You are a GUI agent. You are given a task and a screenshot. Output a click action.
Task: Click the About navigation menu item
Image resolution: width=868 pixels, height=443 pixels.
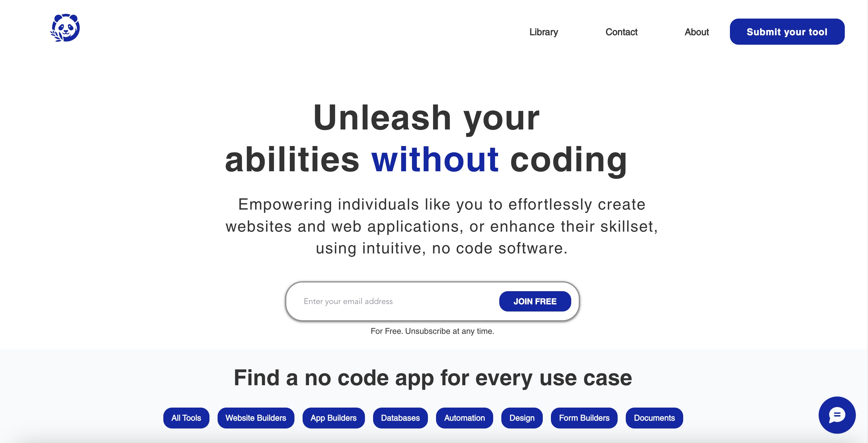point(697,32)
